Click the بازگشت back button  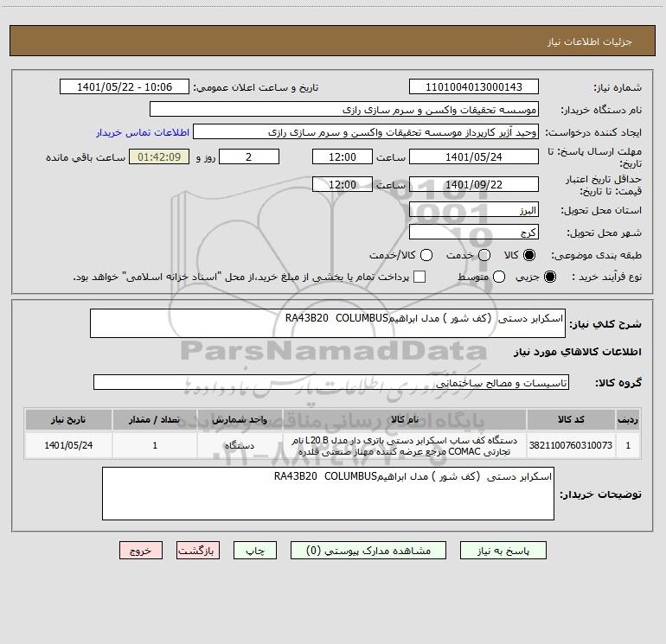[198, 551]
